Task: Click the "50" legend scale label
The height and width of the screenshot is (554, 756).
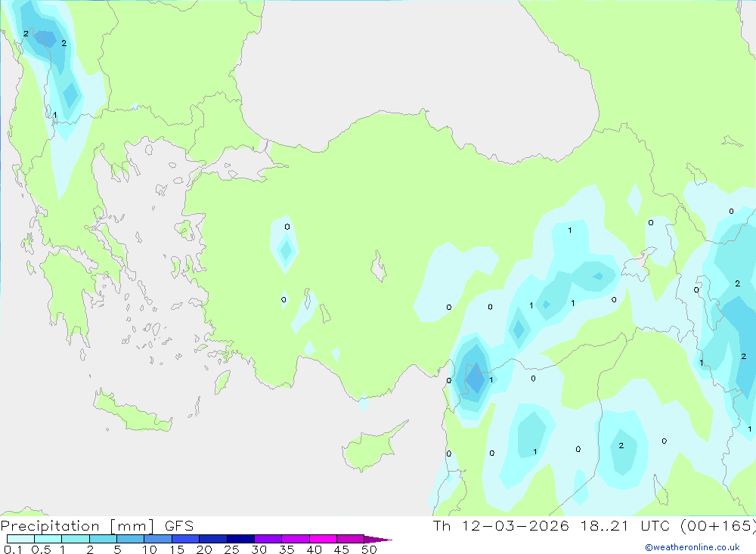Action: (369, 549)
